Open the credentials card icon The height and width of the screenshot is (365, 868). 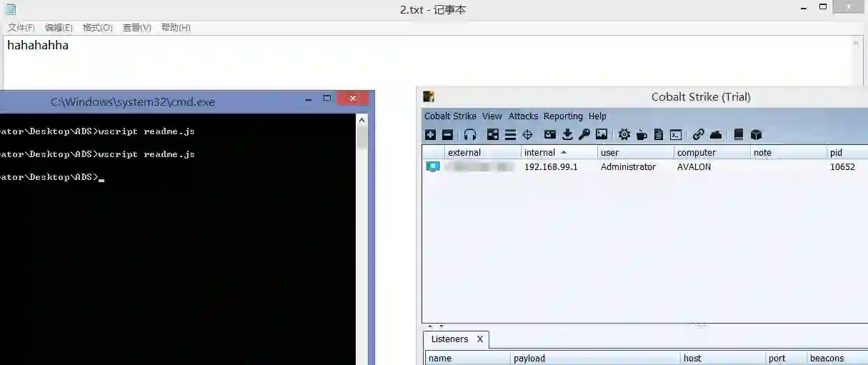550,134
